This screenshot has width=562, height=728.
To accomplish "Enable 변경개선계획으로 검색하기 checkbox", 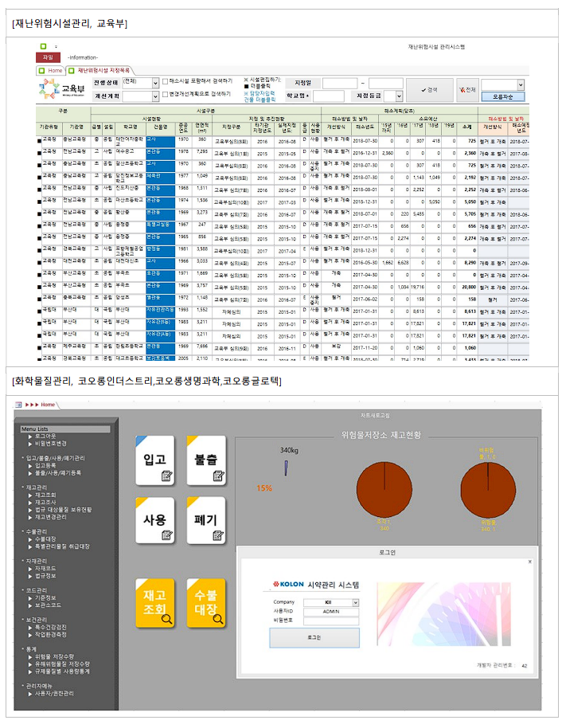I will (x=165, y=94).
